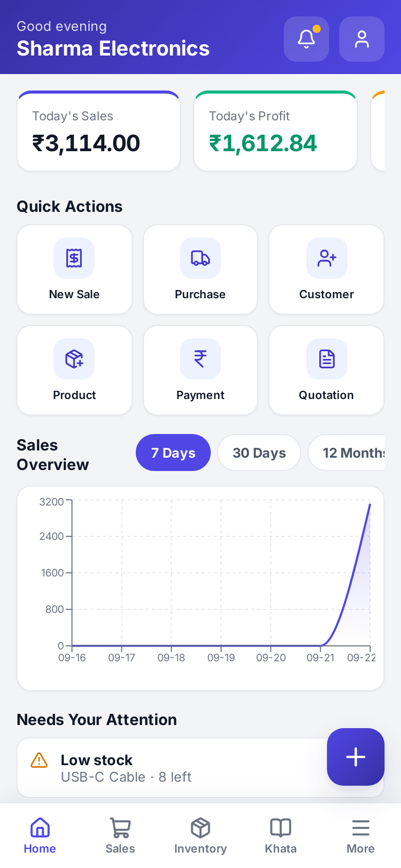Open the Low stock USB-C Cable alert
Image resolution: width=401 pixels, height=868 pixels.
click(x=200, y=768)
